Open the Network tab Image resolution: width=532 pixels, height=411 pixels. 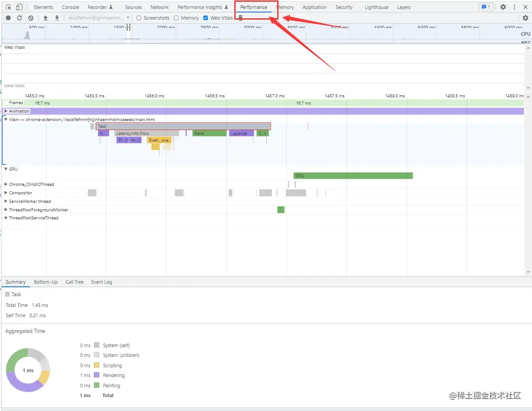point(160,7)
